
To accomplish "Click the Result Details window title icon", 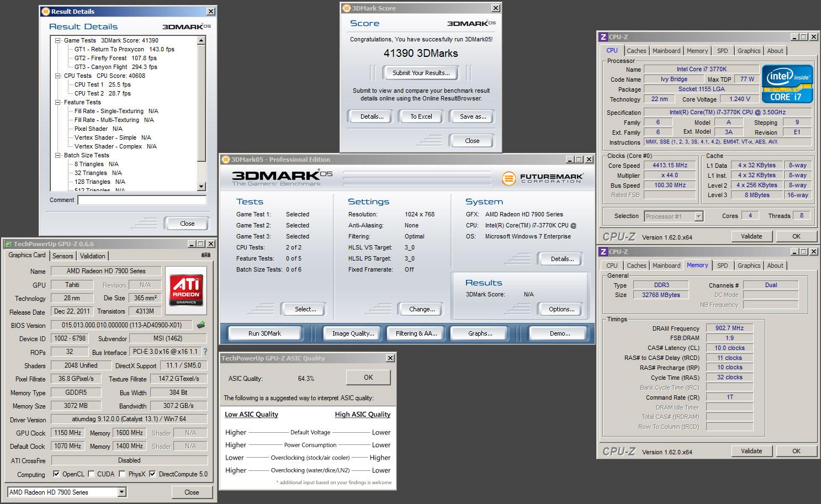I will coord(45,12).
